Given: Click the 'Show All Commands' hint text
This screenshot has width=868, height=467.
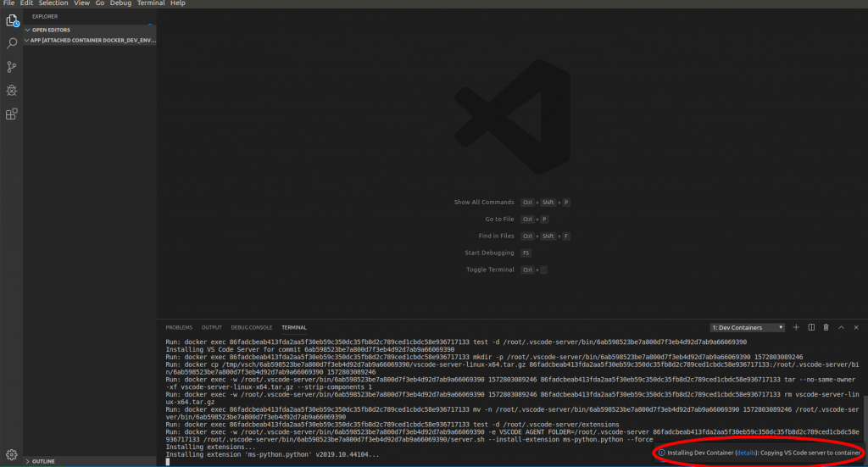Looking at the screenshot, I should (x=484, y=203).
